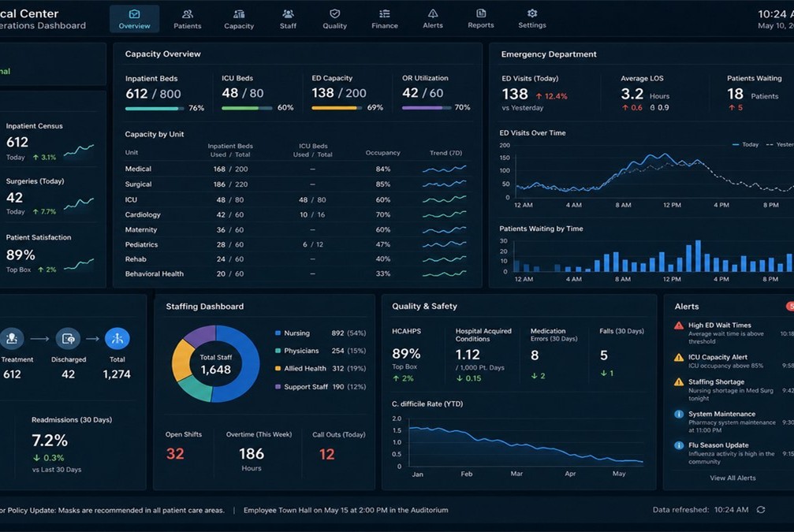Image resolution: width=794 pixels, height=532 pixels.
Task: Click the Patients Waiting by Time bar chart
Action: (x=647, y=259)
